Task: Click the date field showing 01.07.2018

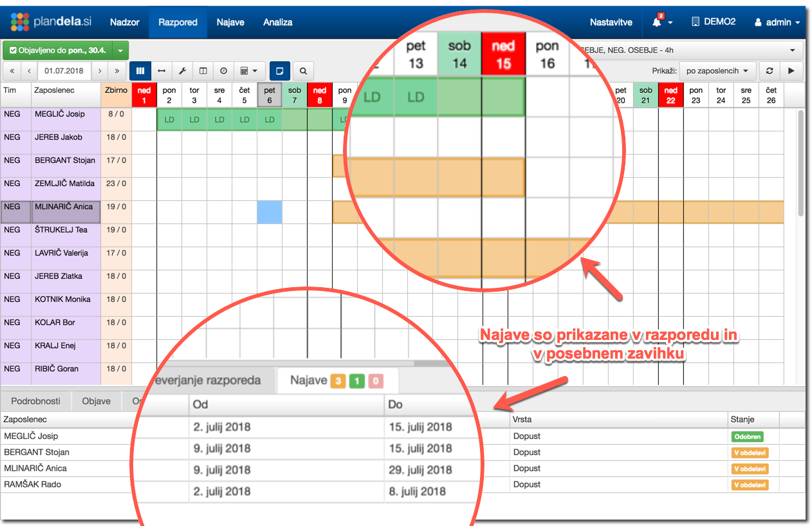Action: click(64, 71)
